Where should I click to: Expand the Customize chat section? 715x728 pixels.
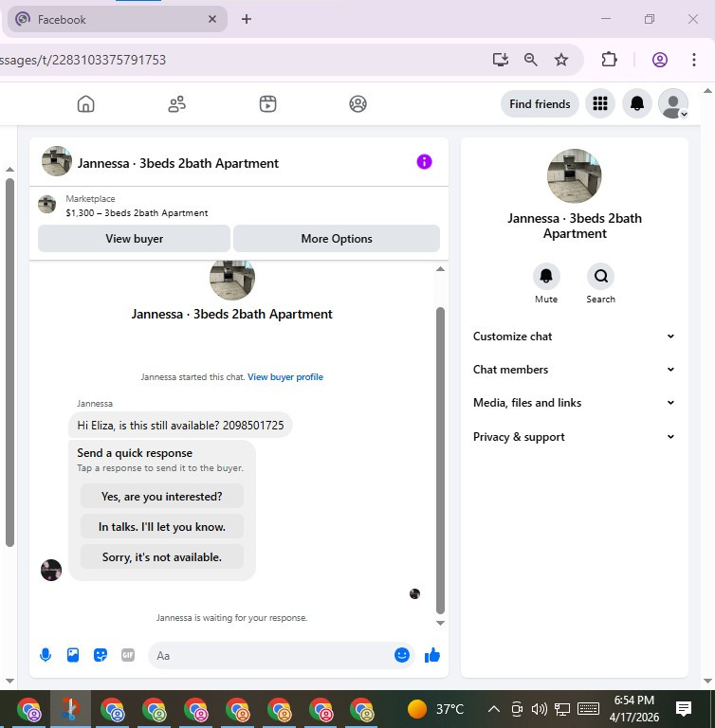click(574, 337)
